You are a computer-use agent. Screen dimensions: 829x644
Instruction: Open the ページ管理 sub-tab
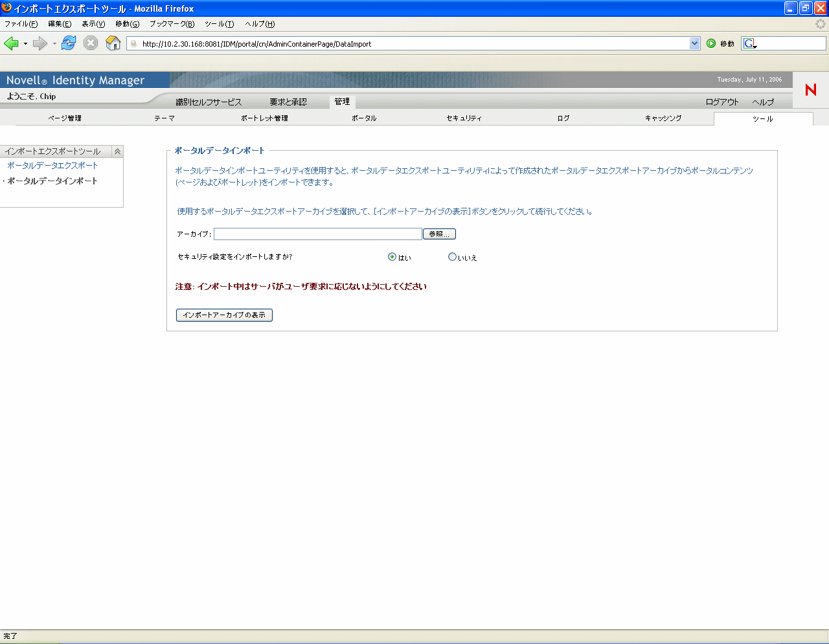pos(65,118)
